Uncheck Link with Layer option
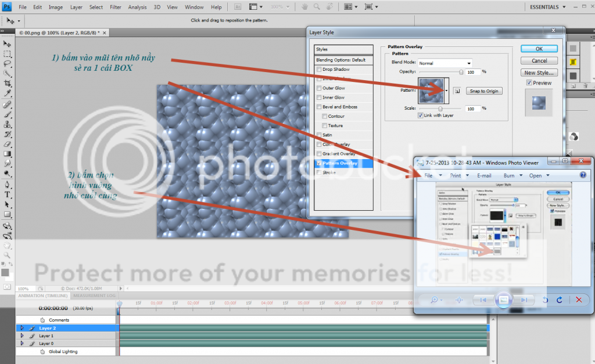595x364 pixels. pos(421,116)
